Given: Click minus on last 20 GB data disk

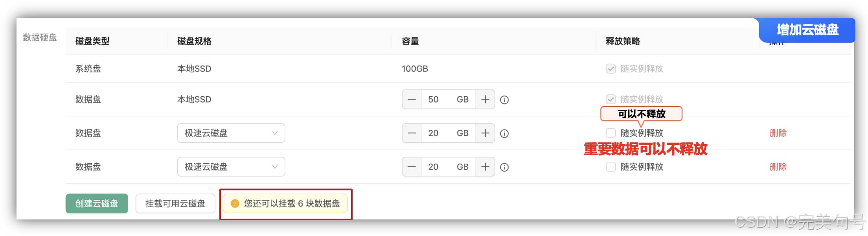Looking at the screenshot, I should click(412, 167).
